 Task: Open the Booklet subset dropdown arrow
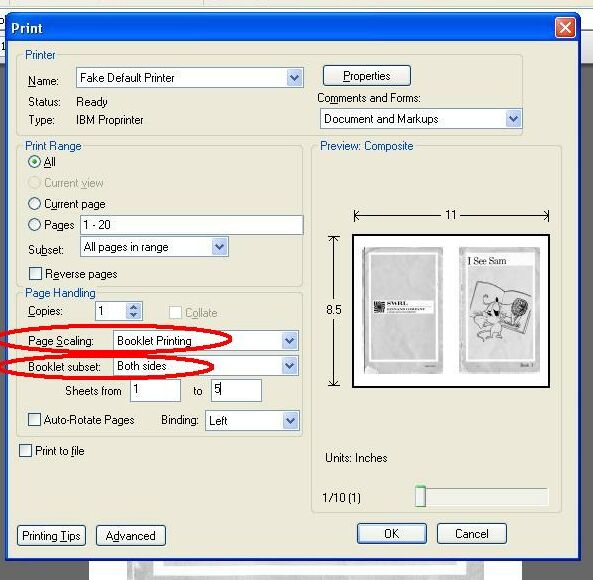coord(290,366)
